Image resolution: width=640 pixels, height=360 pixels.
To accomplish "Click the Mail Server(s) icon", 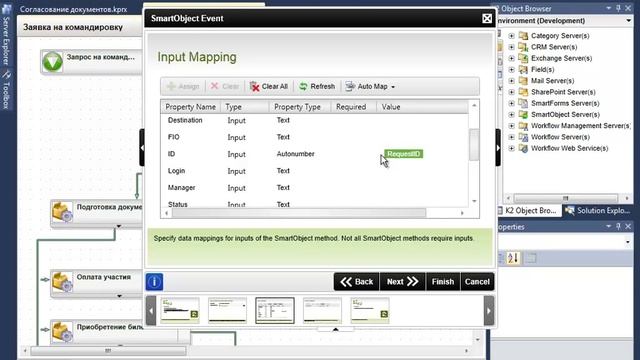I will point(523,81).
